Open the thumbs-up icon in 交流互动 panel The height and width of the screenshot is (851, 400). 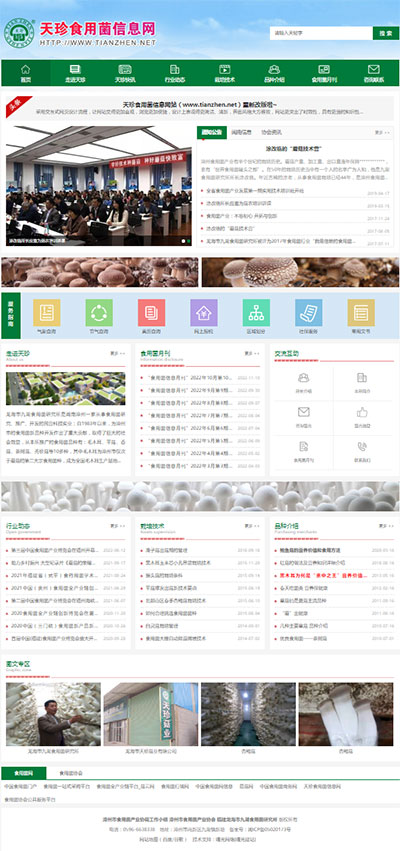[362, 412]
